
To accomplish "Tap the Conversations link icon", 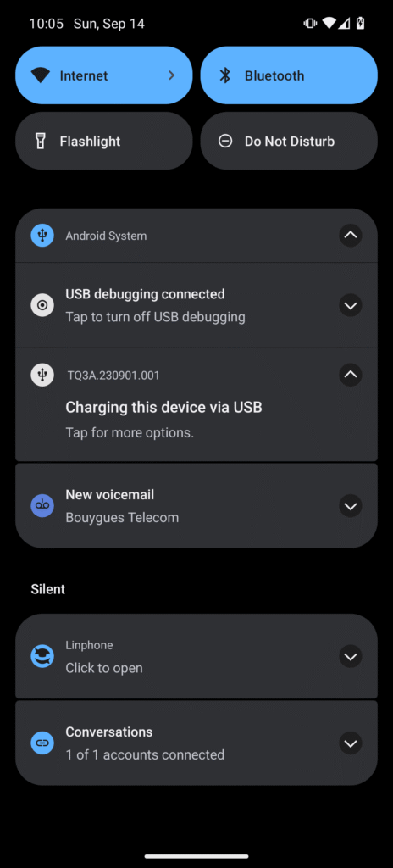I will [x=42, y=743].
